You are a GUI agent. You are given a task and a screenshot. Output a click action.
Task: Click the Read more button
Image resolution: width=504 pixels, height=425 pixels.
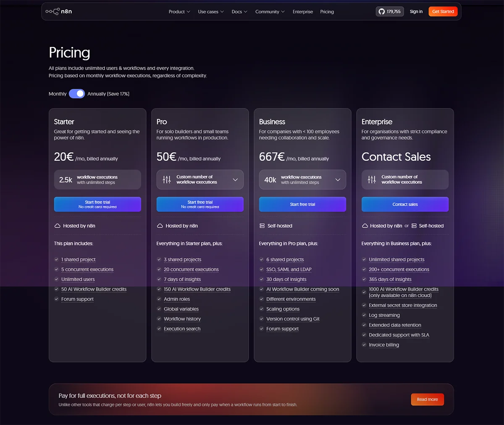(x=427, y=399)
